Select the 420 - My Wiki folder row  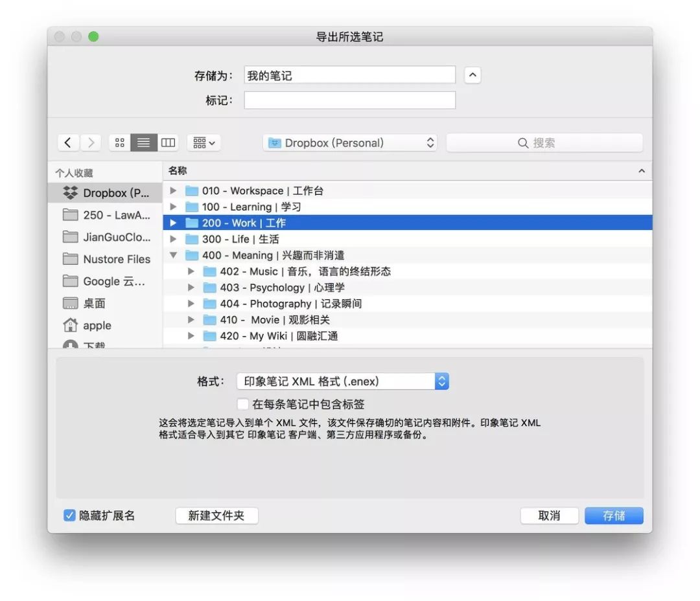click(x=408, y=335)
